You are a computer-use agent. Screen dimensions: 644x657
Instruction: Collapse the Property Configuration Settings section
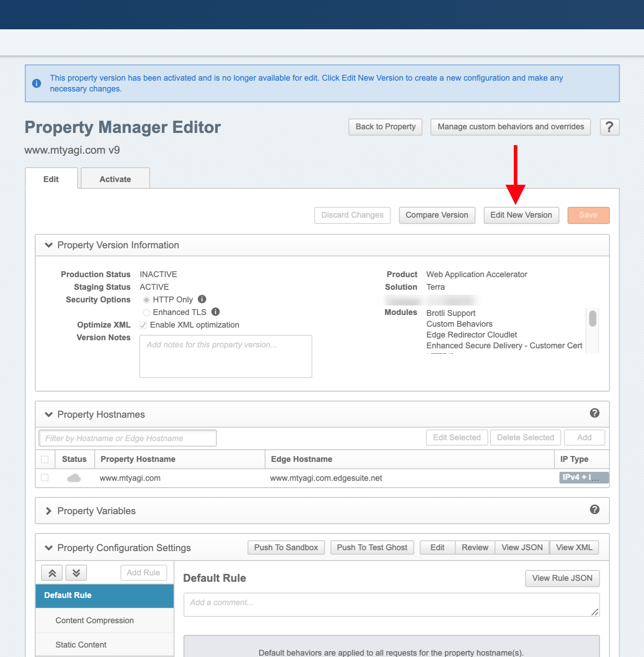pyautogui.click(x=48, y=547)
